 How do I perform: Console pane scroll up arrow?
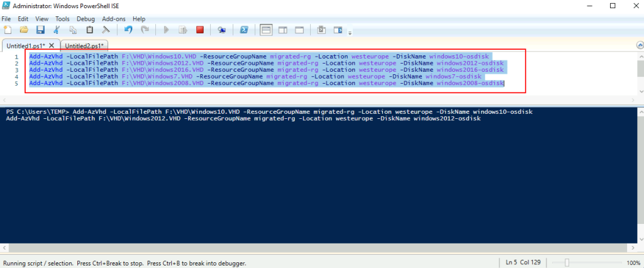640,111
